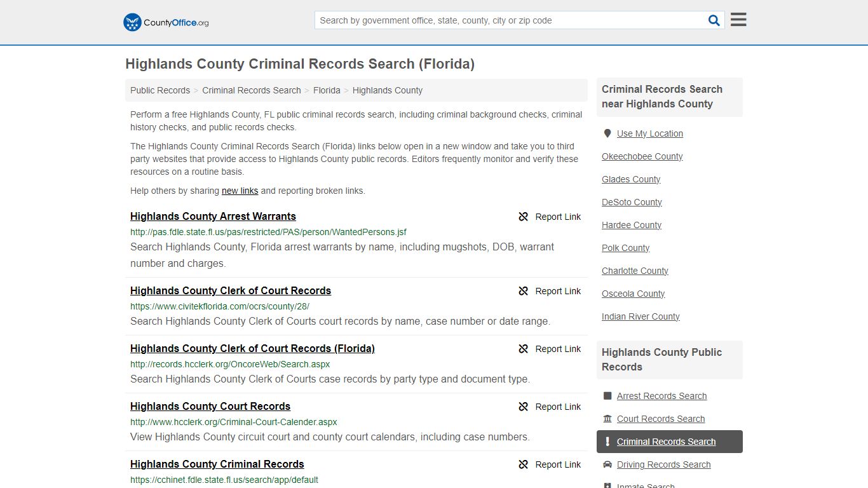Focus the government office search field

tap(511, 20)
